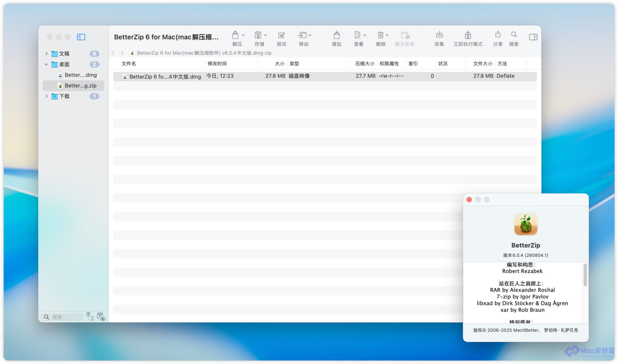Viewport: 618px width, 364px height.
Task: Click the 查看 (view) toolbar icon
Action: pos(357,35)
